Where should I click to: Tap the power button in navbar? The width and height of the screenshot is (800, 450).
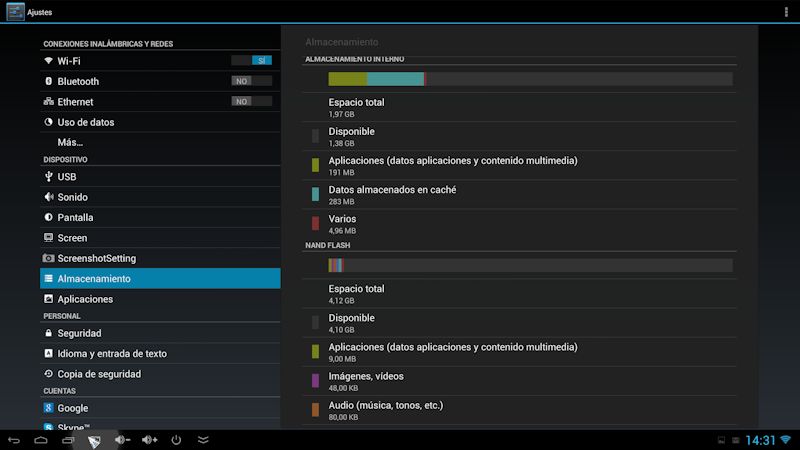click(x=176, y=440)
